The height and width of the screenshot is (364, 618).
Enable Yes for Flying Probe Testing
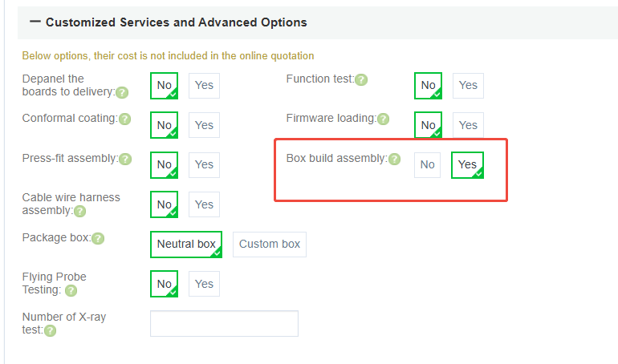(x=204, y=284)
